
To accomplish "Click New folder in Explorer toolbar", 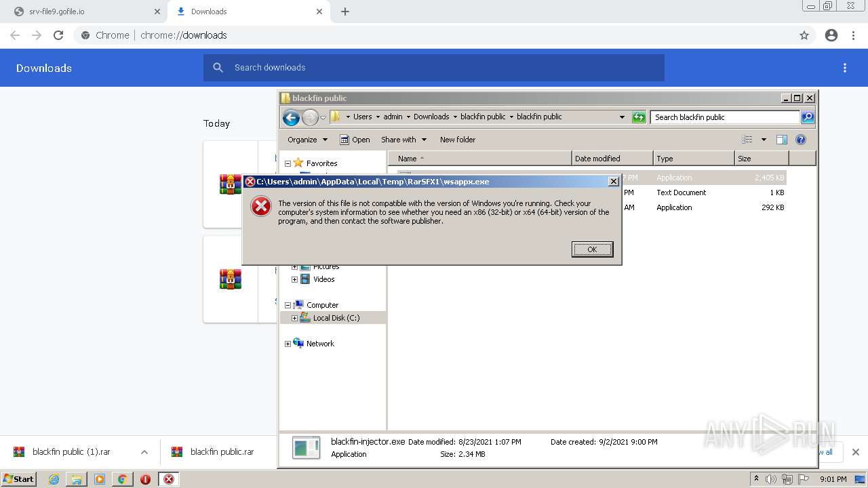I will [458, 140].
